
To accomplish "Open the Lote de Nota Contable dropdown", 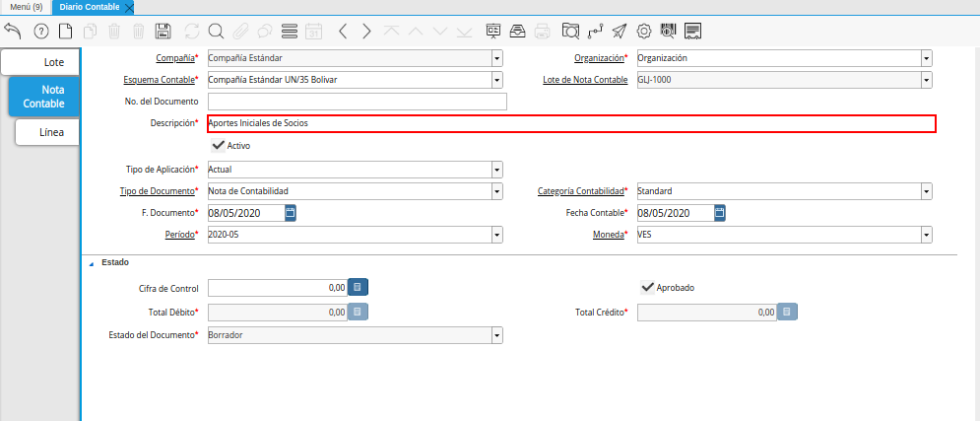I will (x=927, y=80).
